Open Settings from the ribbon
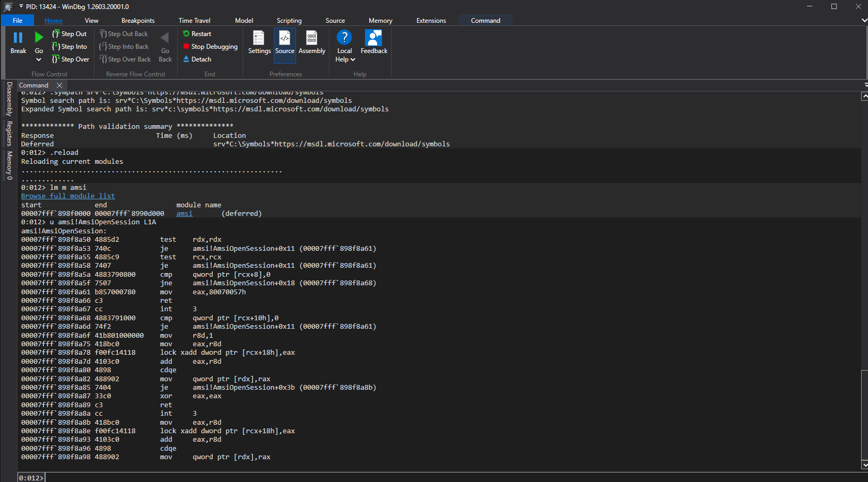Screen dimensions: 868x482 point(259,42)
